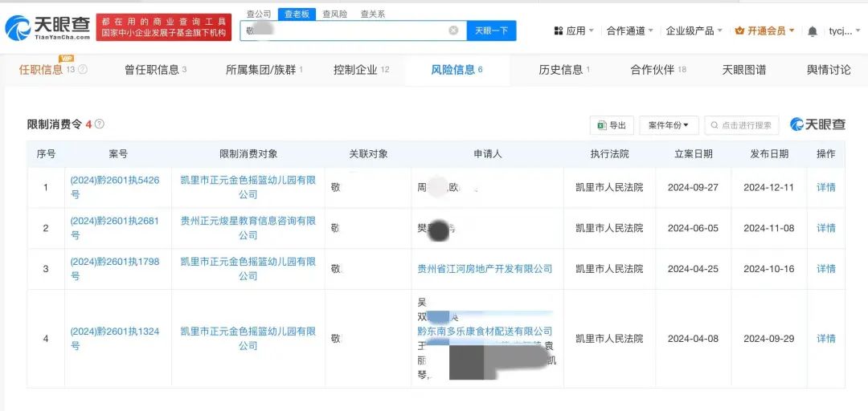868x411 pixels.
Task: Switch to the 查关系 search tab
Action: (x=373, y=14)
